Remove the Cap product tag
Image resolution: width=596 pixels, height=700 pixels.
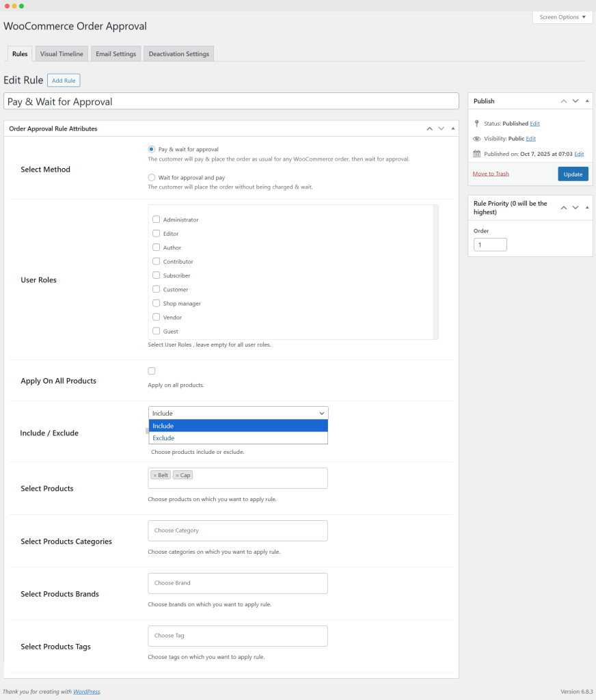click(x=177, y=475)
